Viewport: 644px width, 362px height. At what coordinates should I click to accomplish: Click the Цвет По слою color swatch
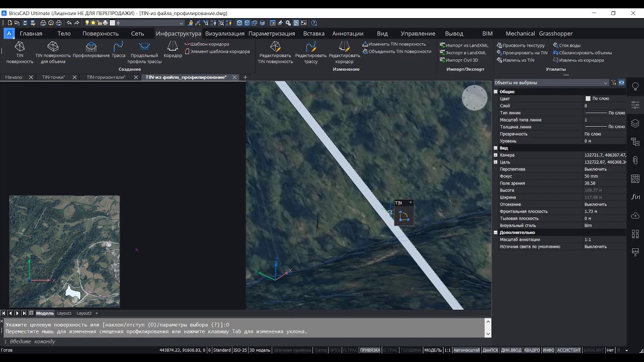588,99
